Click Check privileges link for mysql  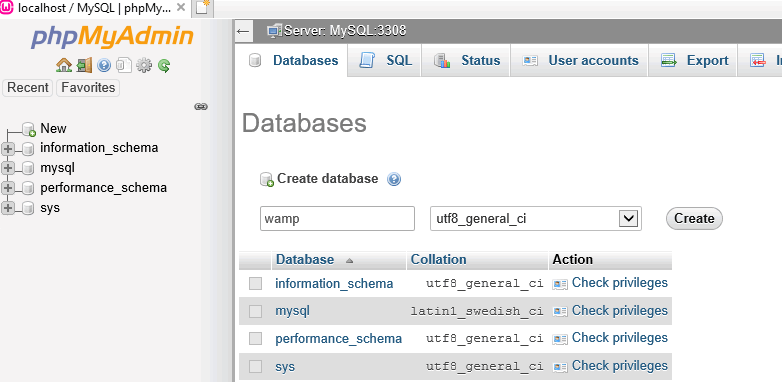point(619,311)
